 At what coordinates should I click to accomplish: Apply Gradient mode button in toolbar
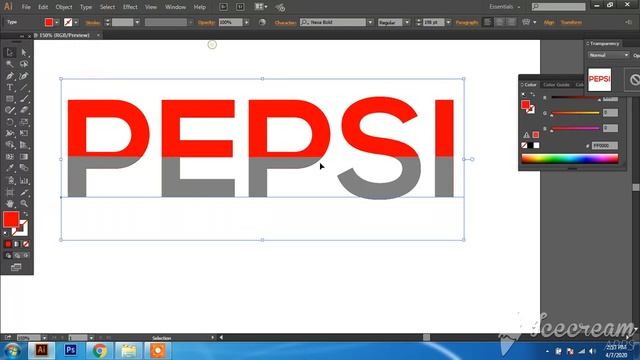17,244
